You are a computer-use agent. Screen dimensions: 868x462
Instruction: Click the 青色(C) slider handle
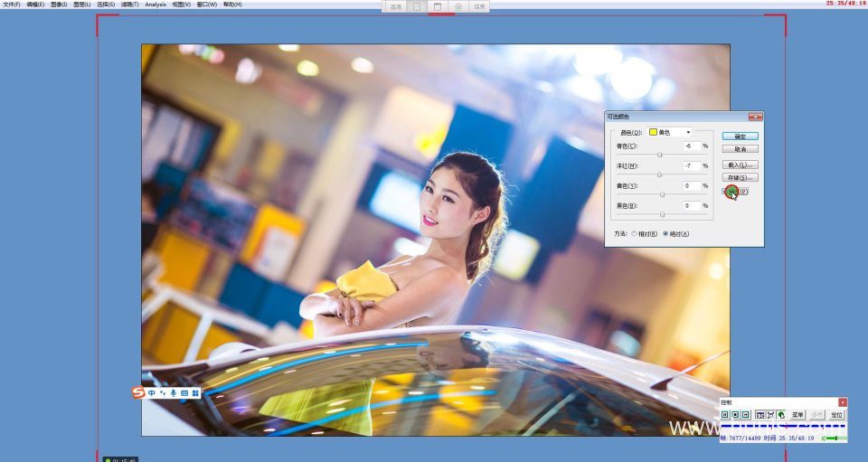(659, 155)
